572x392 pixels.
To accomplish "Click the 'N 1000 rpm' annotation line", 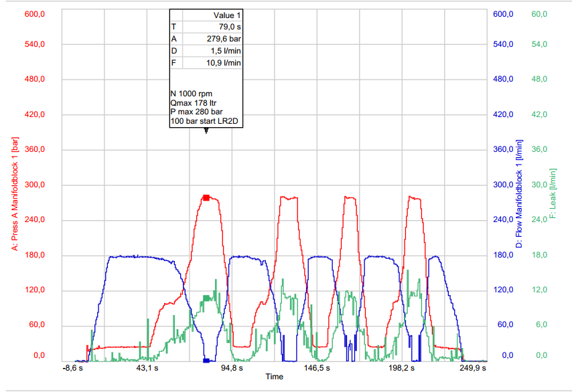I will pos(193,94).
